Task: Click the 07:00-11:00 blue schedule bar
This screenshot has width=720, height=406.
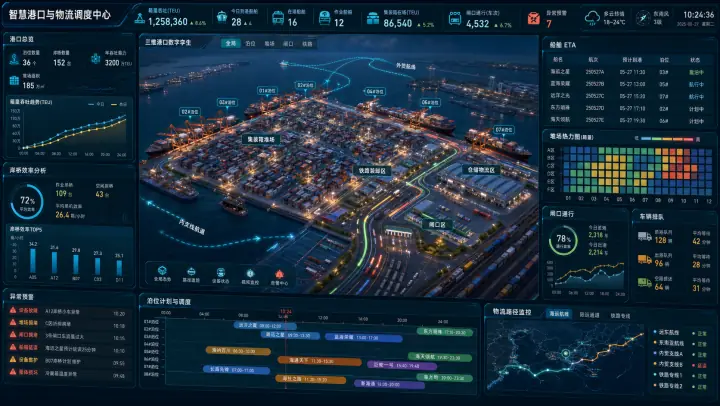Action: pos(236,370)
